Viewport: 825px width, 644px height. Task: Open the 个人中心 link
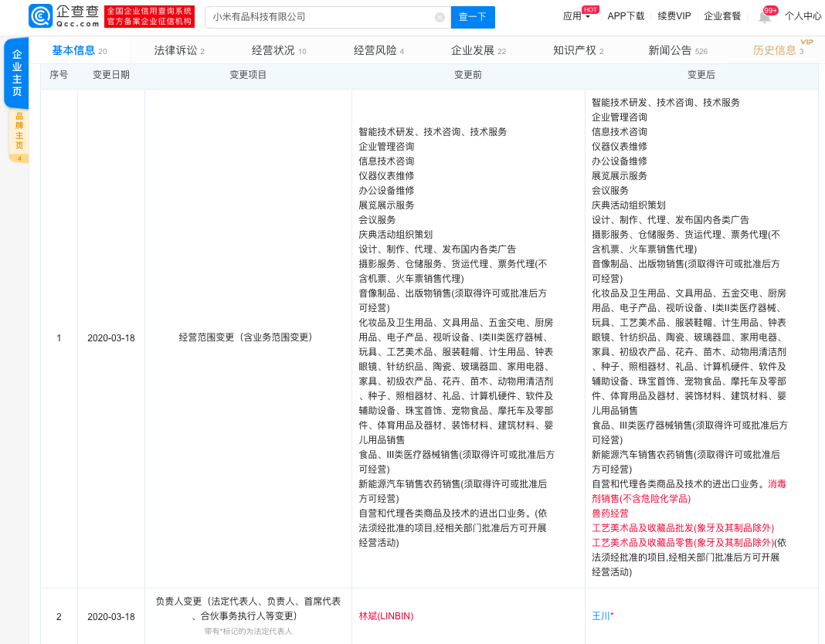pyautogui.click(x=803, y=16)
